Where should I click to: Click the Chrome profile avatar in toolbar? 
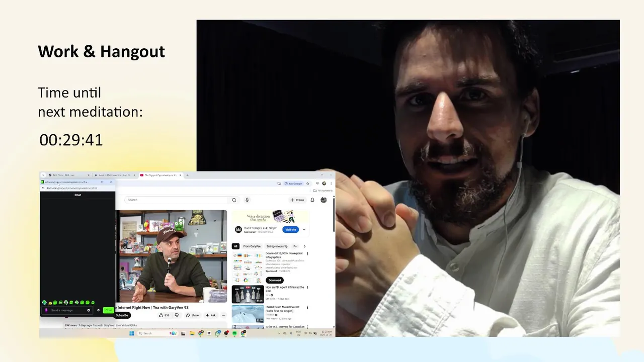[324, 184]
